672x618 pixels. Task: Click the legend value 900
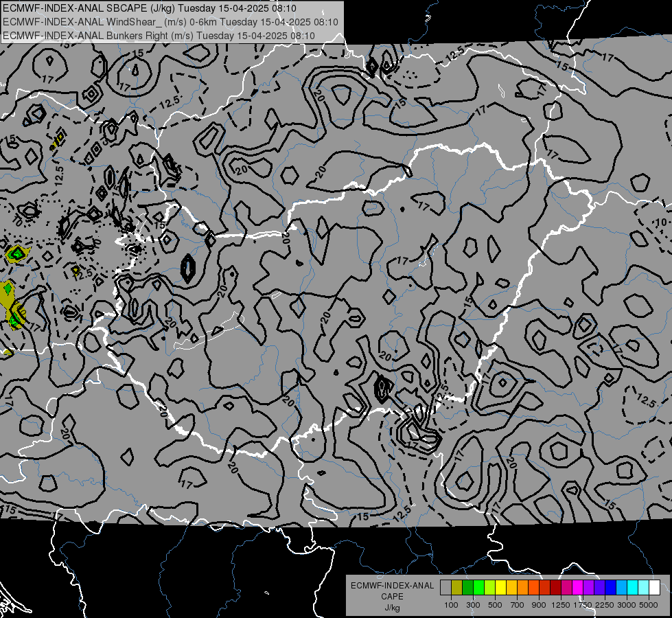[539, 605]
